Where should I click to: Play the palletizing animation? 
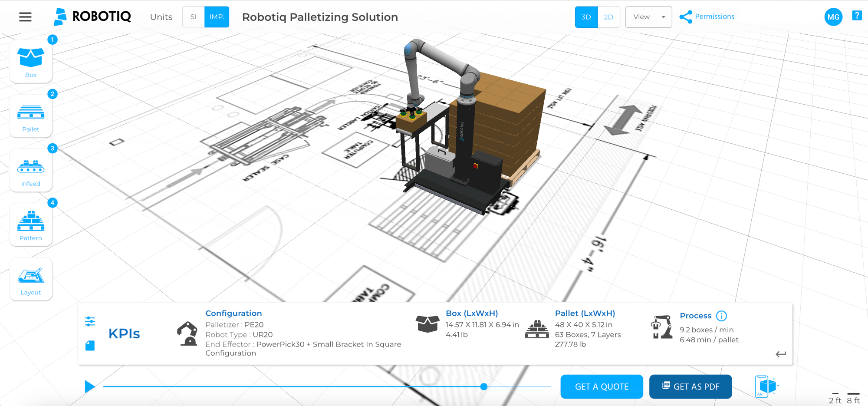[x=89, y=386]
